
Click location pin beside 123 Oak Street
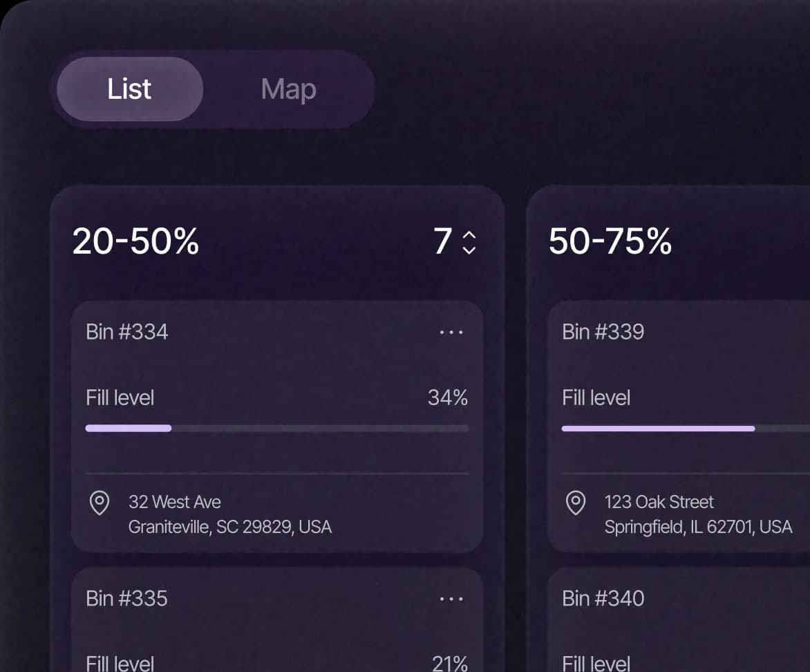(576, 503)
